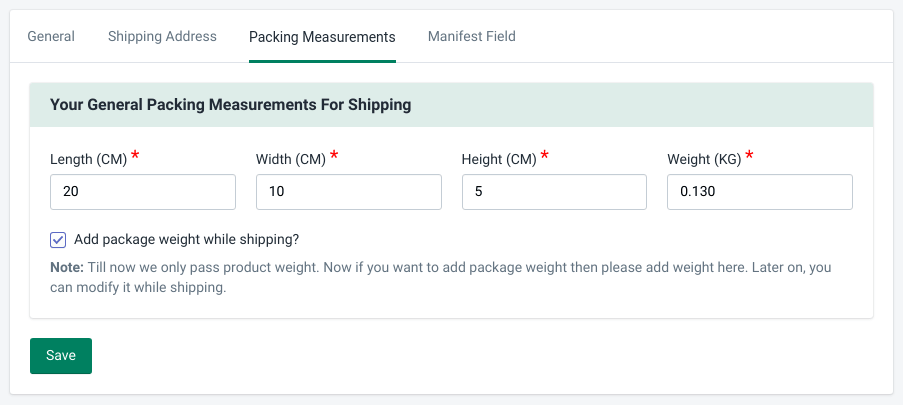The image size is (903, 405).
Task: Click the 'Add package weight while shipping?' label
Action: (187, 240)
